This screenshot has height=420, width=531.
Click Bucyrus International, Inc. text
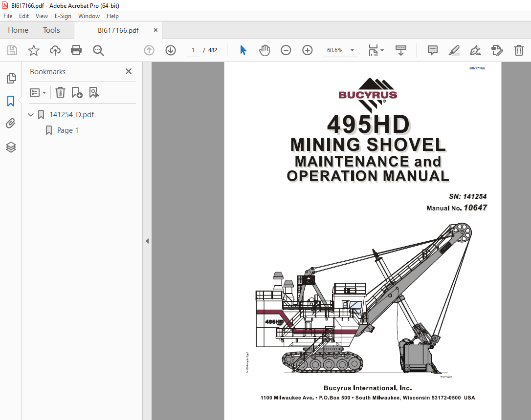point(368,388)
